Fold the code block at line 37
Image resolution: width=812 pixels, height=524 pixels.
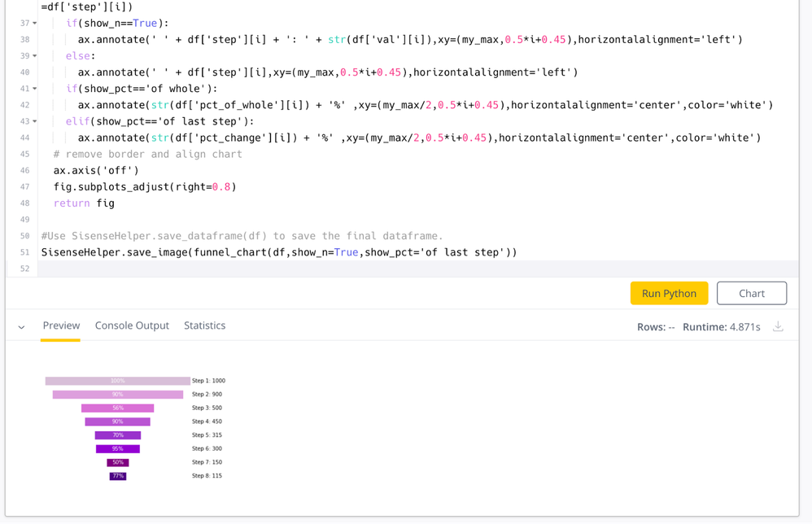pos(34,24)
